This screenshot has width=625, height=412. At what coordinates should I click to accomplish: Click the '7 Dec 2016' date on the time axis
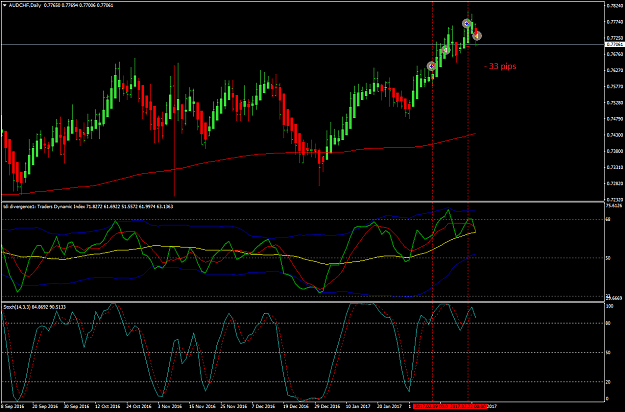(x=263, y=406)
